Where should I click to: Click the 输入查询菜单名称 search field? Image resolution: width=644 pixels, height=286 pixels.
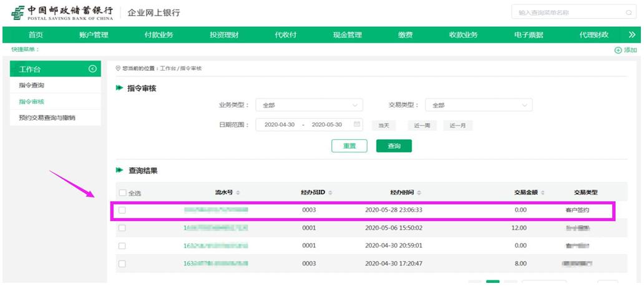click(565, 12)
